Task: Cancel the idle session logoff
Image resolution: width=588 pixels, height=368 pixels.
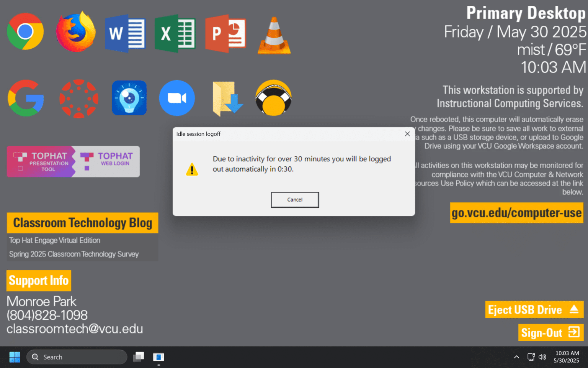Action: pos(295,200)
